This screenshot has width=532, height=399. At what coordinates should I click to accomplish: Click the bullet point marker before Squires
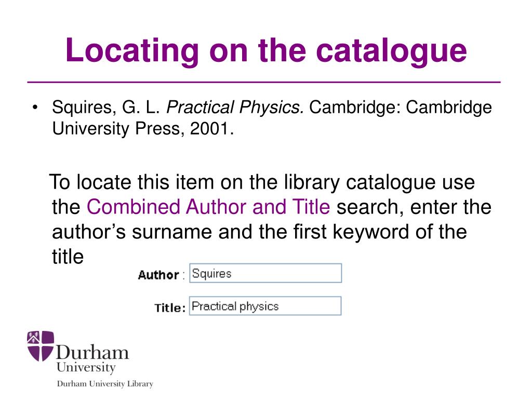[35, 108]
